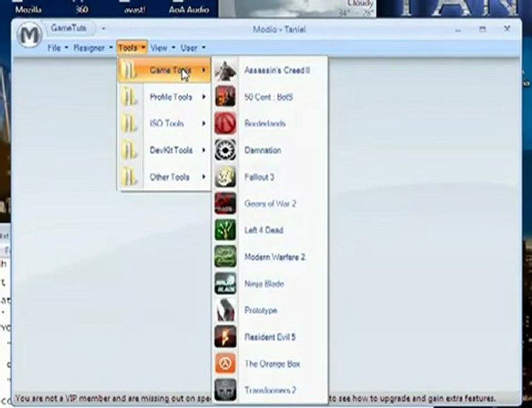Expand the Other Tools submenu arrow
This screenshot has height=408, width=532.
(203, 176)
